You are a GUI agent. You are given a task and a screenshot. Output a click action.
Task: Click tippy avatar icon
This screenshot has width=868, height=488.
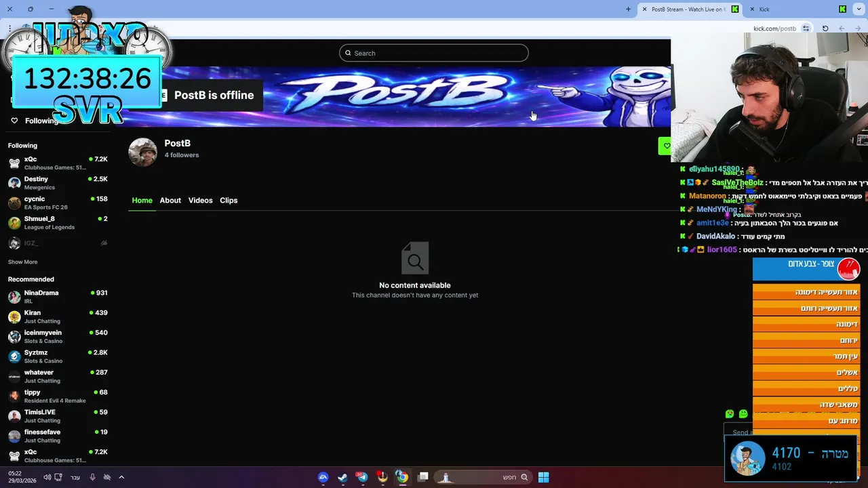(14, 396)
